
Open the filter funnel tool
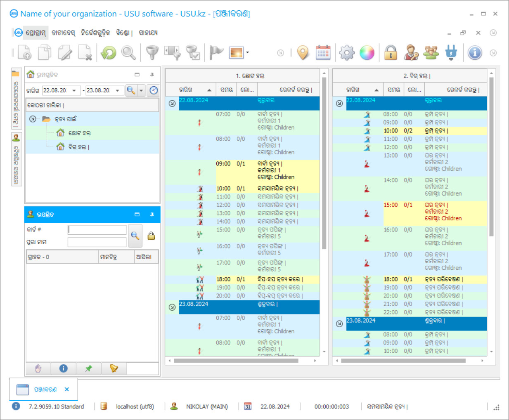[x=152, y=53]
